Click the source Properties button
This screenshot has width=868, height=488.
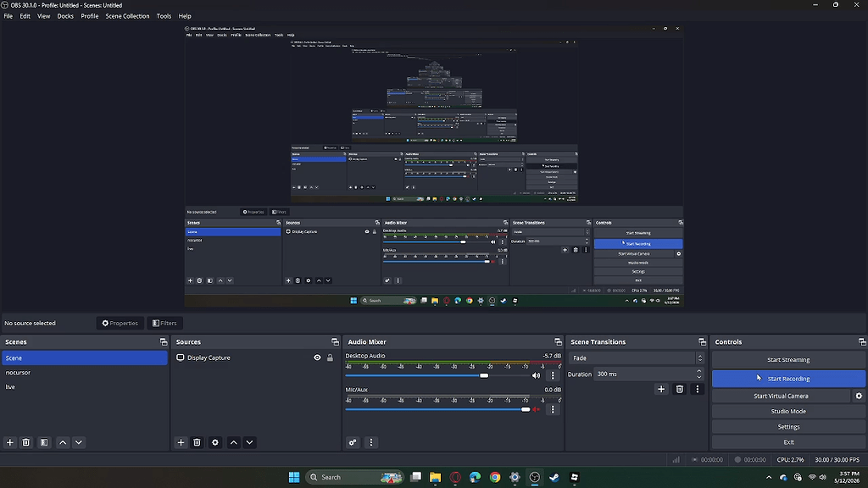coord(120,323)
